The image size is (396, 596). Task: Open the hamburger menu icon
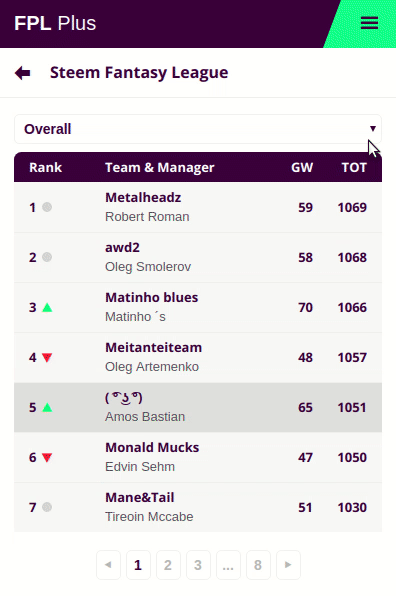click(369, 23)
